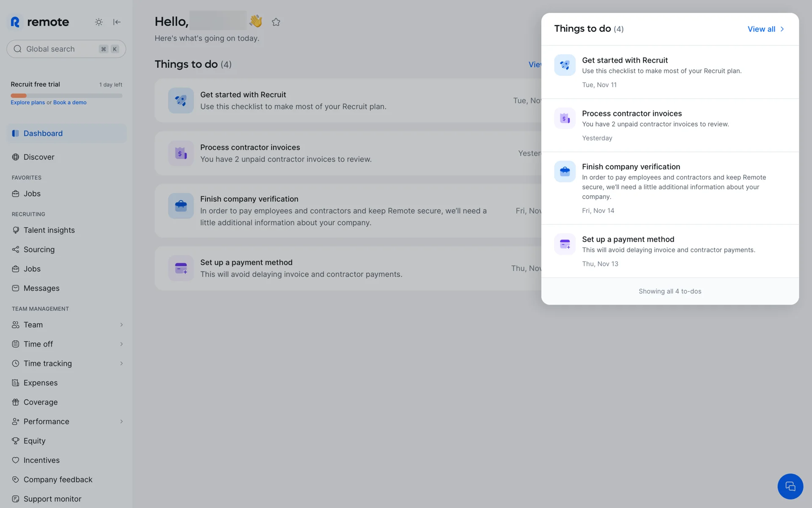The height and width of the screenshot is (508, 812).
Task: Expand Time tracking chevron
Action: pos(121,364)
